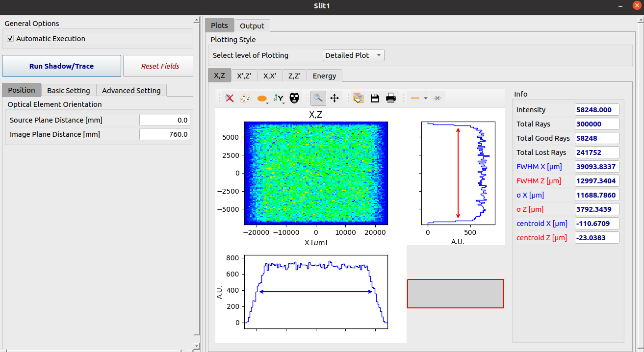This screenshot has height=352, width=644.
Task: Click the Image Plane Distance field
Action: point(164,134)
